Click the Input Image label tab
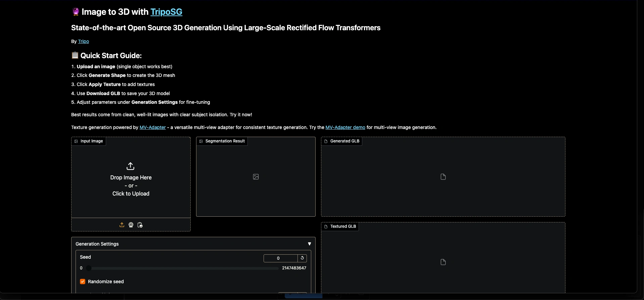Screen dimensions: 644x300 pos(89,141)
